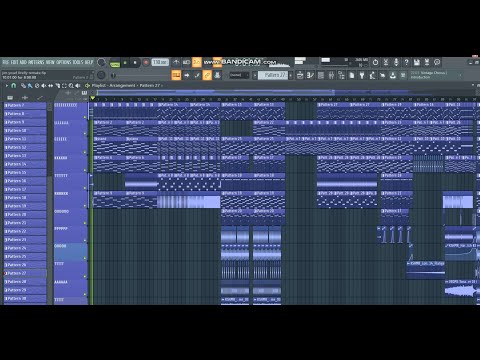Open the mixer icon
Image resolution: width=480 pixels, height=360 pixels.
331,76
